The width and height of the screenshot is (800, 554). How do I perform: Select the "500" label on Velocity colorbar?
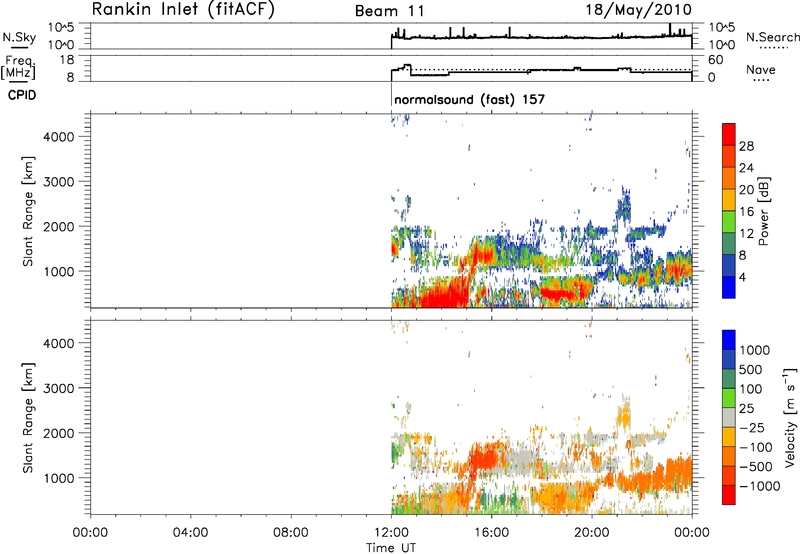pyautogui.click(x=751, y=369)
